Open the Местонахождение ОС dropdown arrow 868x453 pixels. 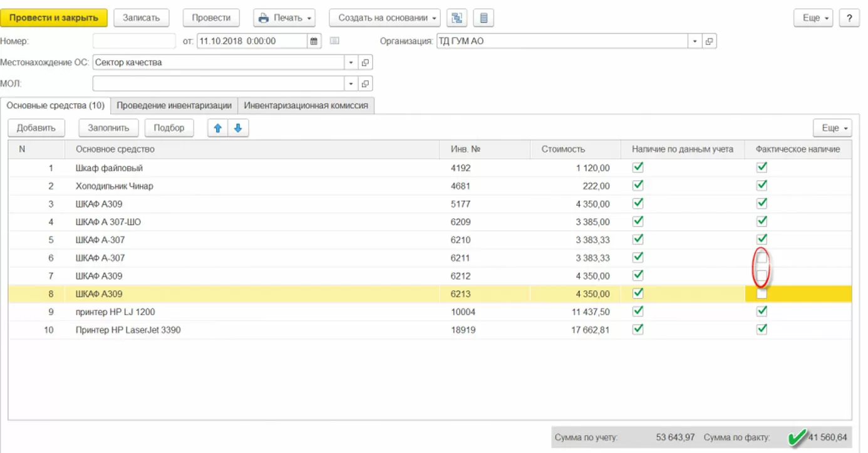(x=351, y=63)
